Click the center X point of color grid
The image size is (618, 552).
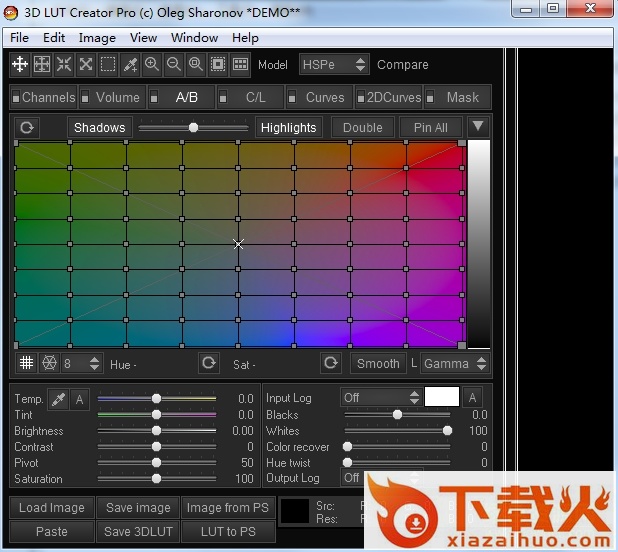tap(238, 244)
